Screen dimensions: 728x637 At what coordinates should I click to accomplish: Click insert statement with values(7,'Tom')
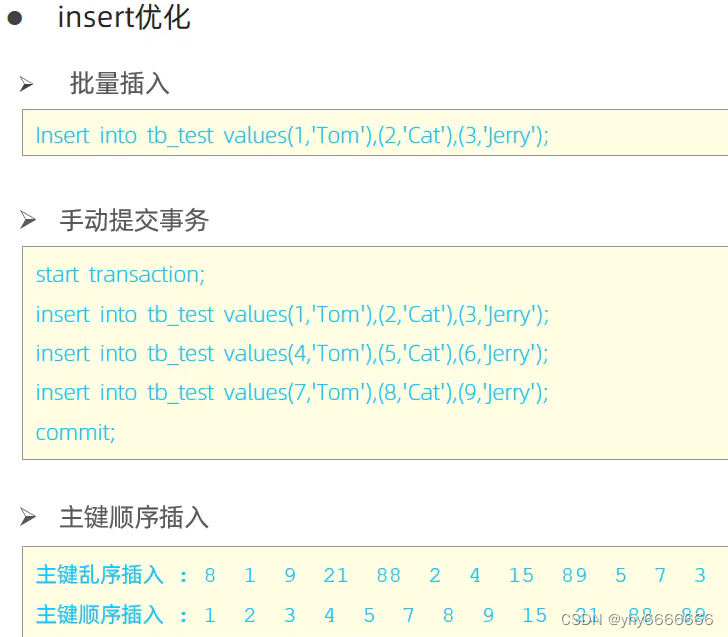click(292, 393)
